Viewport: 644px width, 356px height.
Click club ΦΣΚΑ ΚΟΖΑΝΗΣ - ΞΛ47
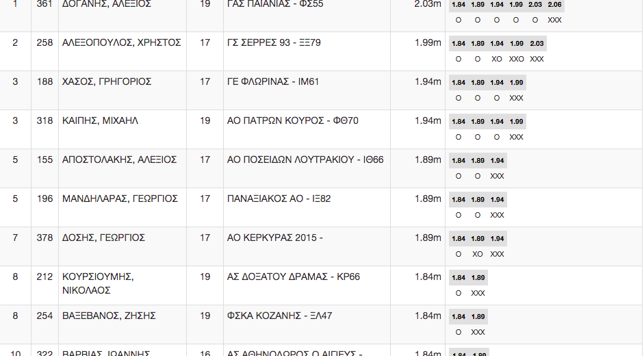280,316
